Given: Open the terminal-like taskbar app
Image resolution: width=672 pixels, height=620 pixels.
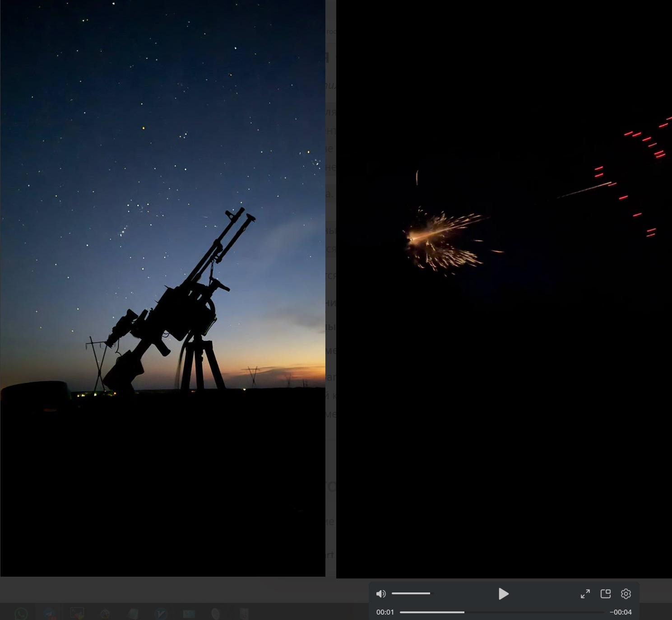Looking at the screenshot, I should pos(77,614).
